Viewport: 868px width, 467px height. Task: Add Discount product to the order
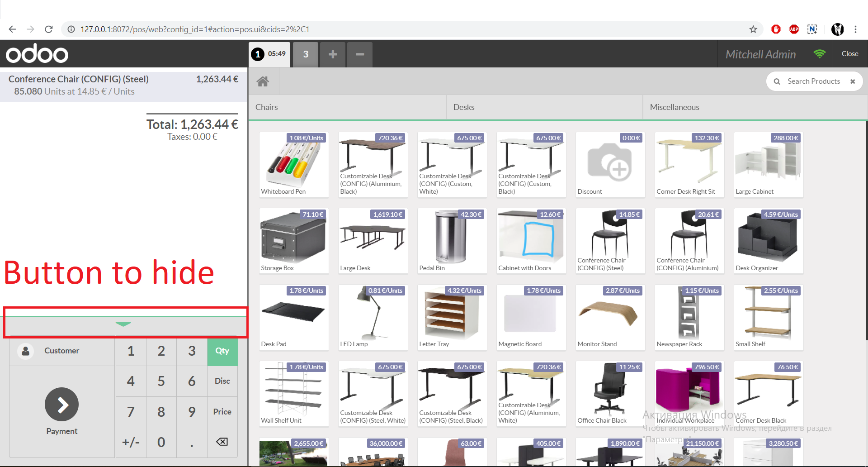[x=610, y=165]
